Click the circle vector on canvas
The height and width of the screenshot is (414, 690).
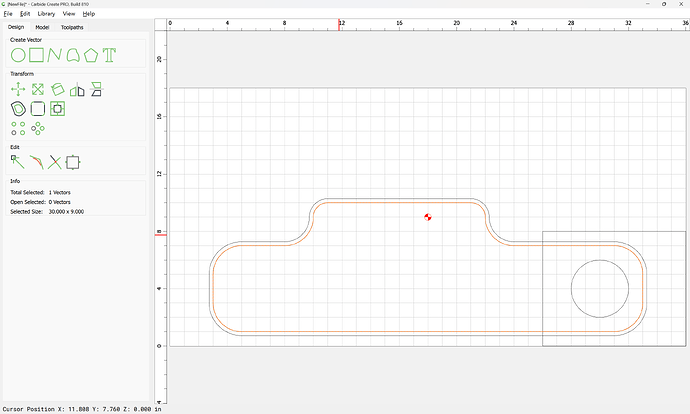[x=600, y=260]
